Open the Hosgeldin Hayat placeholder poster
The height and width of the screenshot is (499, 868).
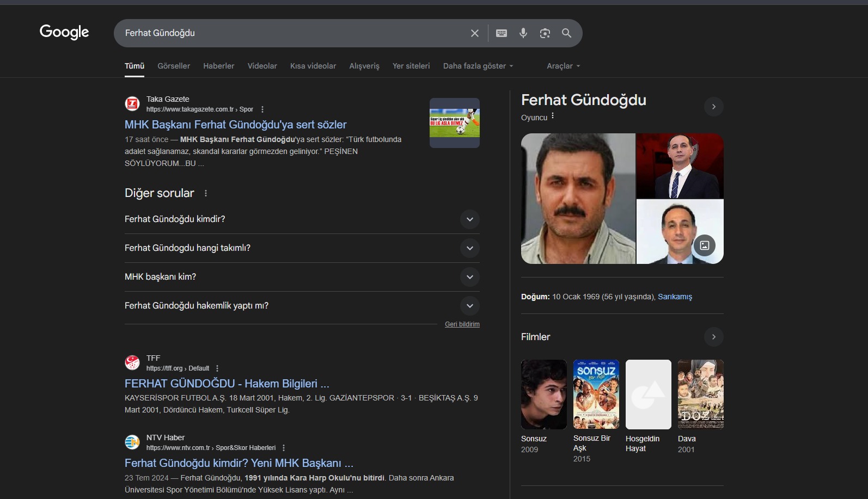pyautogui.click(x=649, y=395)
